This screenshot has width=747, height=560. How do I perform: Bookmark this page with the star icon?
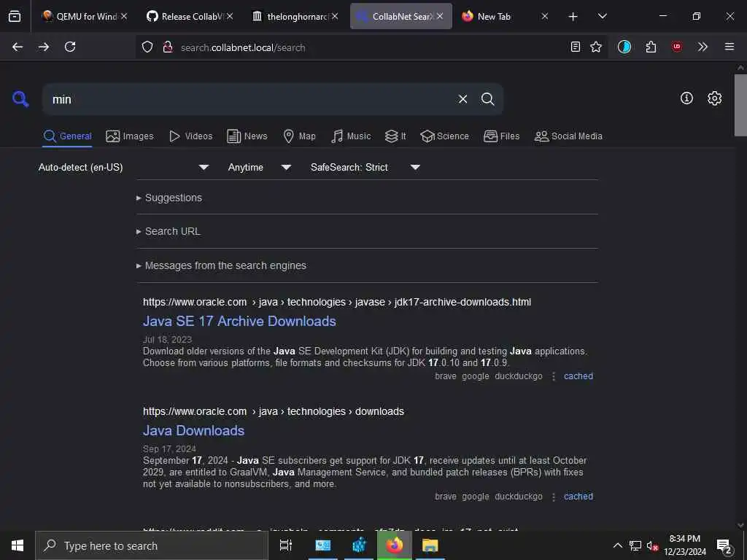point(596,47)
